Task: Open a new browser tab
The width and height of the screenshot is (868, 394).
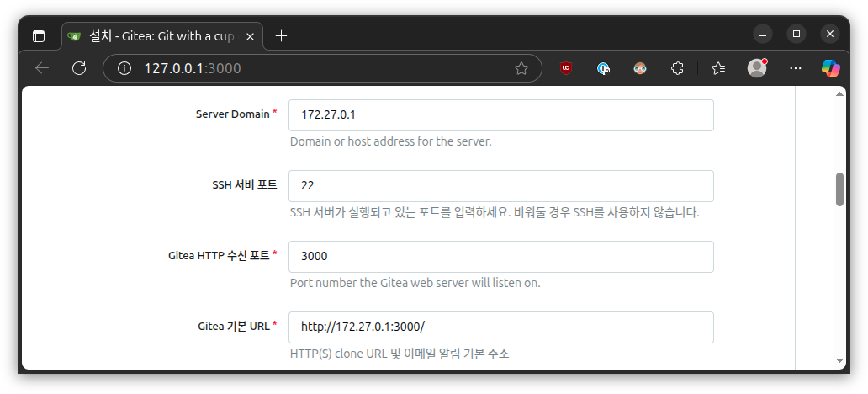Action: 281,36
